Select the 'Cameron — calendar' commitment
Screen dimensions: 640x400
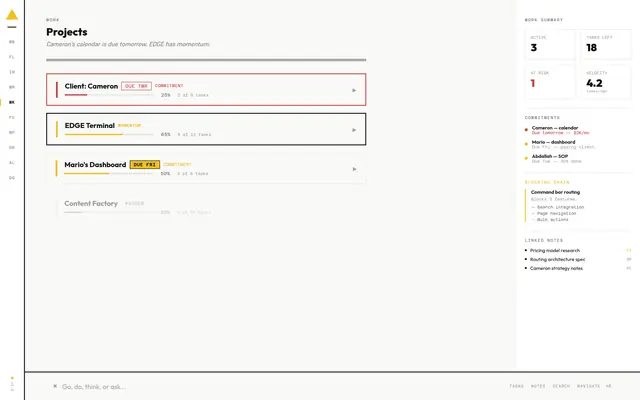pos(555,128)
